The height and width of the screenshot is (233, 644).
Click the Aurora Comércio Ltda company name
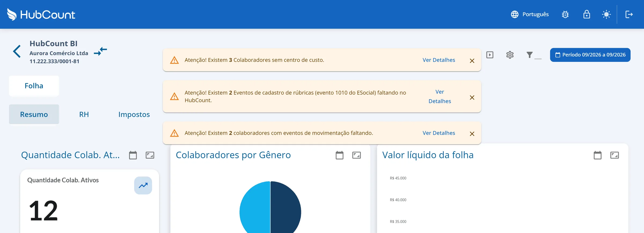(x=59, y=53)
